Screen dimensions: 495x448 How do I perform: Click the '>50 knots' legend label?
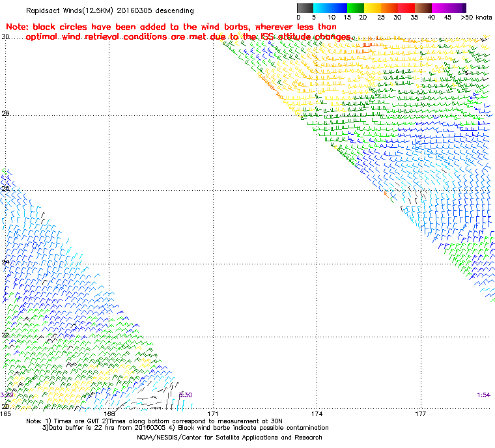tap(476, 18)
